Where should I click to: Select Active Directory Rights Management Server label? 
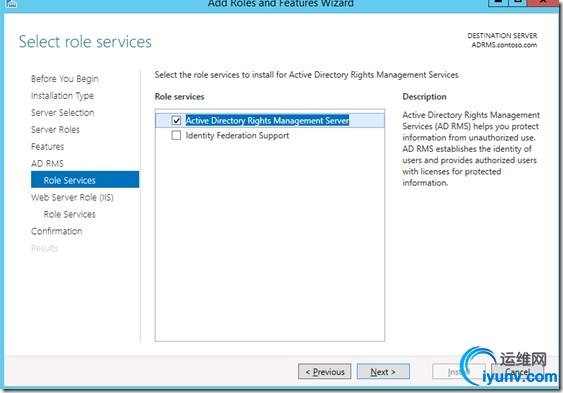click(x=267, y=120)
